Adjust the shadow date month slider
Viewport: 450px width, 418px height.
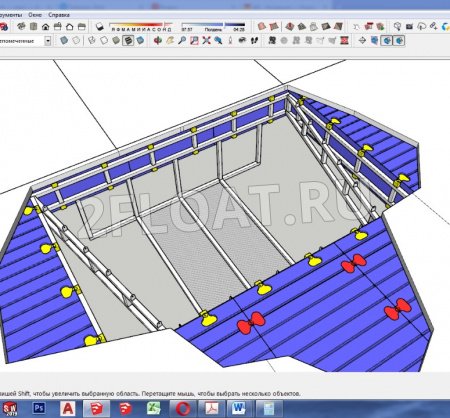pos(142,25)
